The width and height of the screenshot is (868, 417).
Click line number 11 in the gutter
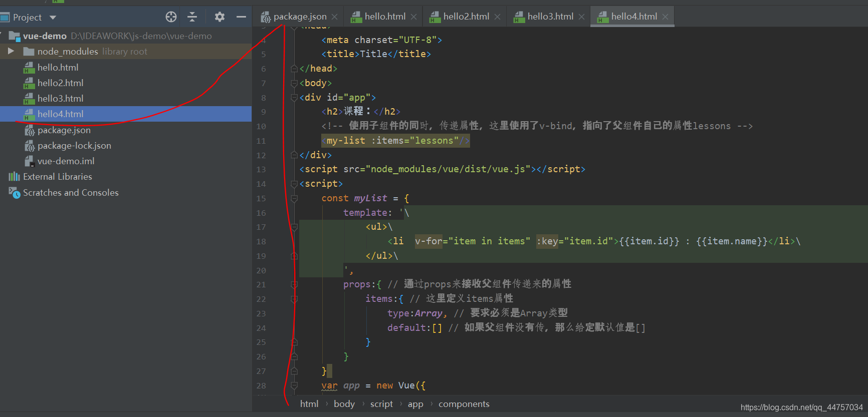pyautogui.click(x=261, y=141)
